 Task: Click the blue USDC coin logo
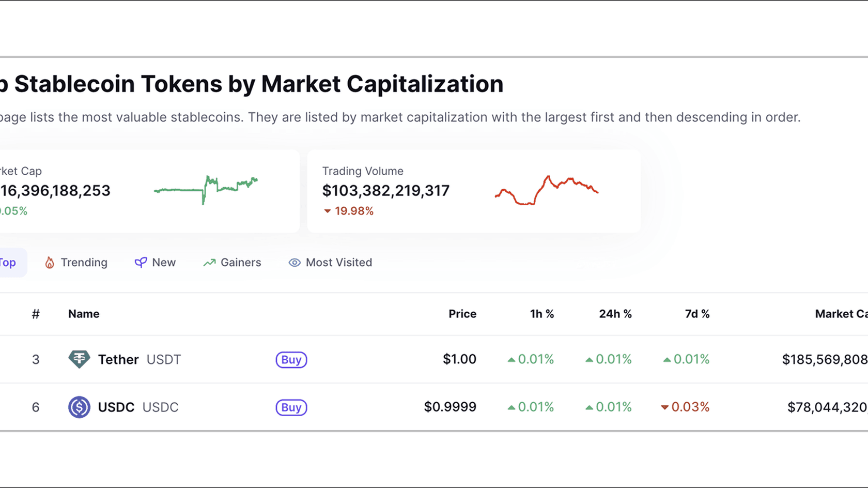pyautogui.click(x=79, y=407)
